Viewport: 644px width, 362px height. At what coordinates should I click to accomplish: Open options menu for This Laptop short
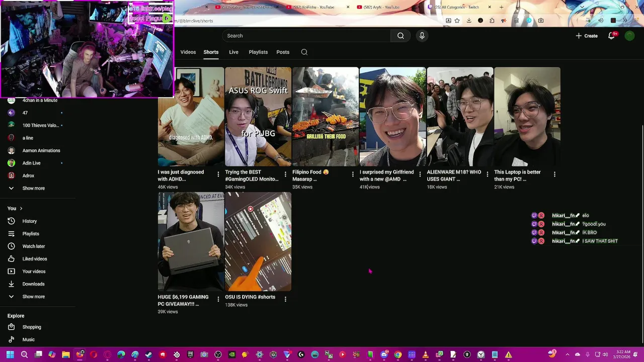point(554,174)
